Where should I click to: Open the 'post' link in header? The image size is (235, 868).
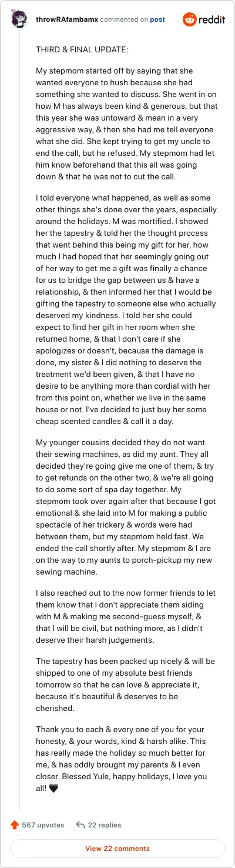[157, 19]
